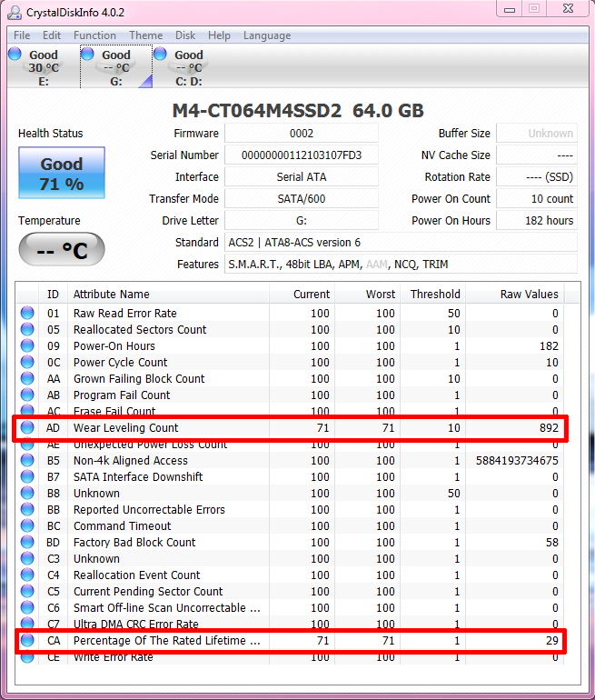The image size is (595, 700).
Task: Click the Power On Hours 182 field
Action: [537, 221]
